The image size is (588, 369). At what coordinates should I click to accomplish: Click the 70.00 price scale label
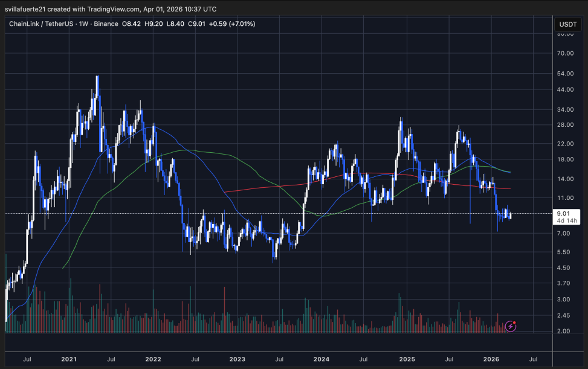(x=566, y=53)
